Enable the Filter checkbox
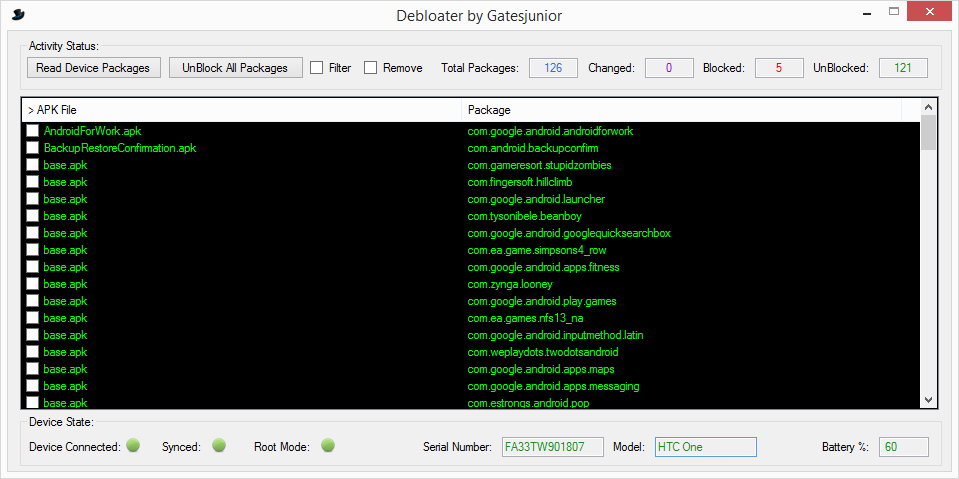Image resolution: width=959 pixels, height=479 pixels. [x=317, y=68]
